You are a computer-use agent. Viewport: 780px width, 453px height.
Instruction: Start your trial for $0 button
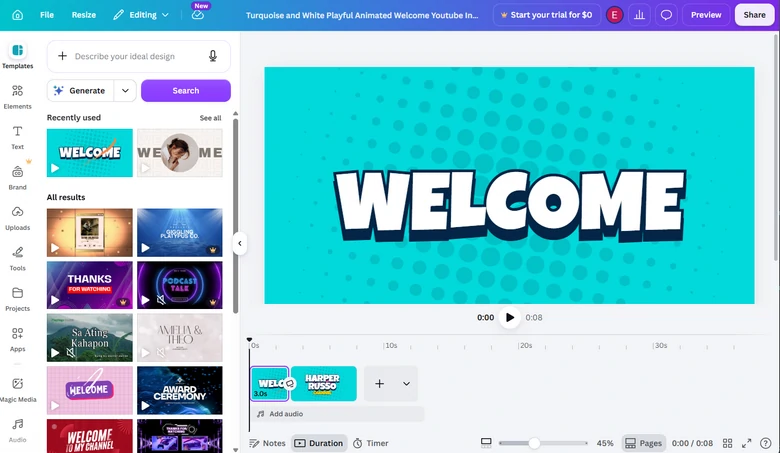tap(546, 15)
